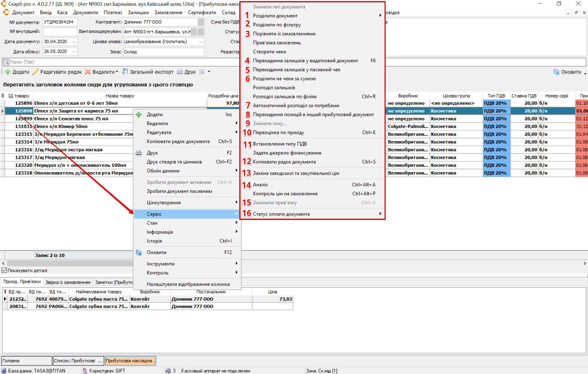Open the Головна bottom tab
Image resolution: width=588 pixels, height=374 pixels.
pyautogui.click(x=26, y=361)
